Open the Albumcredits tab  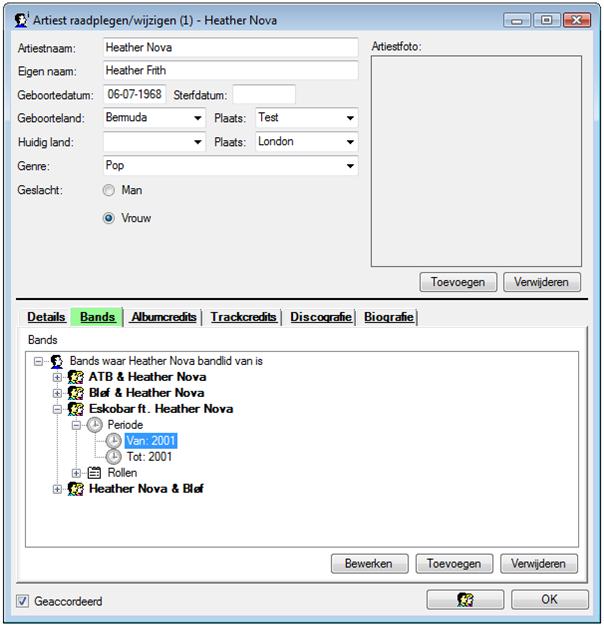(164, 317)
